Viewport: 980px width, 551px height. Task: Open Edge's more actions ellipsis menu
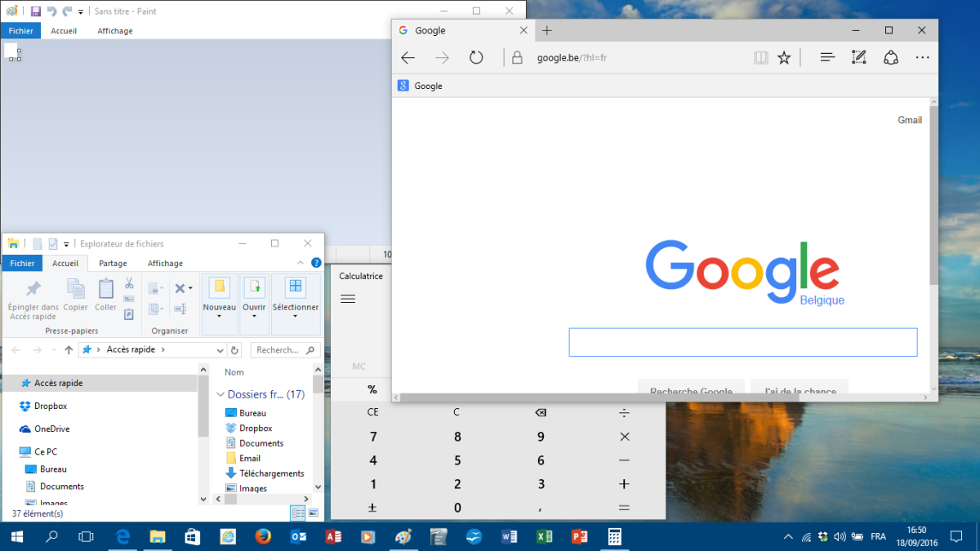923,58
